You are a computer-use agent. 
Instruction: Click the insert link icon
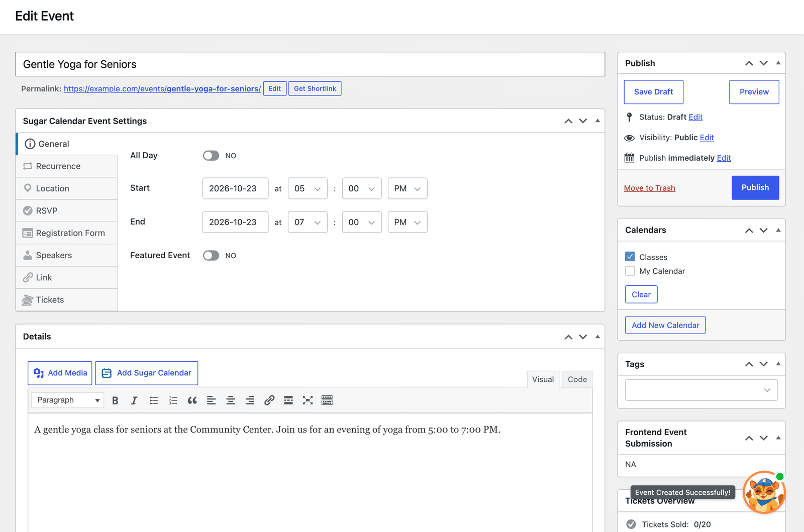[x=269, y=400]
